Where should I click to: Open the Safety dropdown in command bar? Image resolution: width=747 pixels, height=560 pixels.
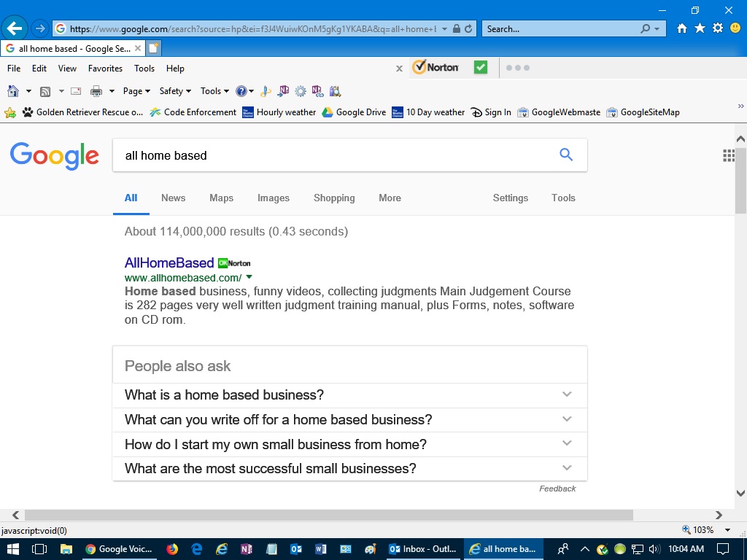coord(174,91)
